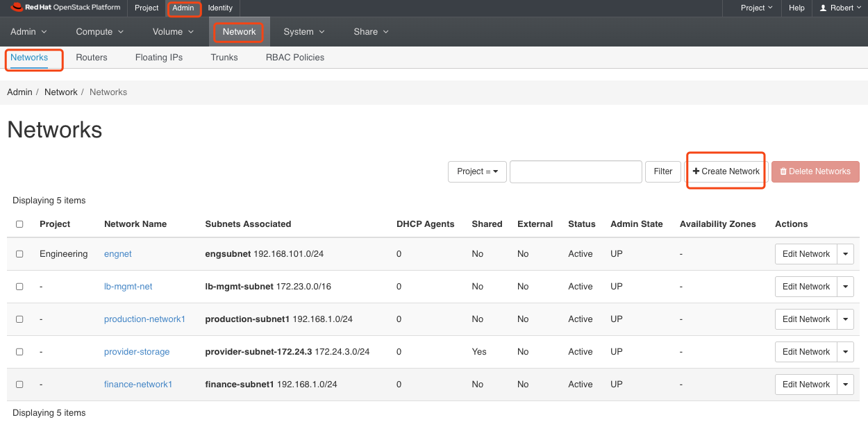868x422 pixels.
Task: Click the Delete Networks trash button
Action: tap(815, 171)
